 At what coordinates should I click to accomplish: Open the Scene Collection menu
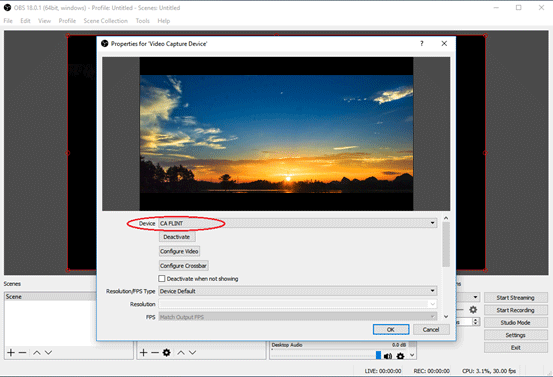coord(105,21)
